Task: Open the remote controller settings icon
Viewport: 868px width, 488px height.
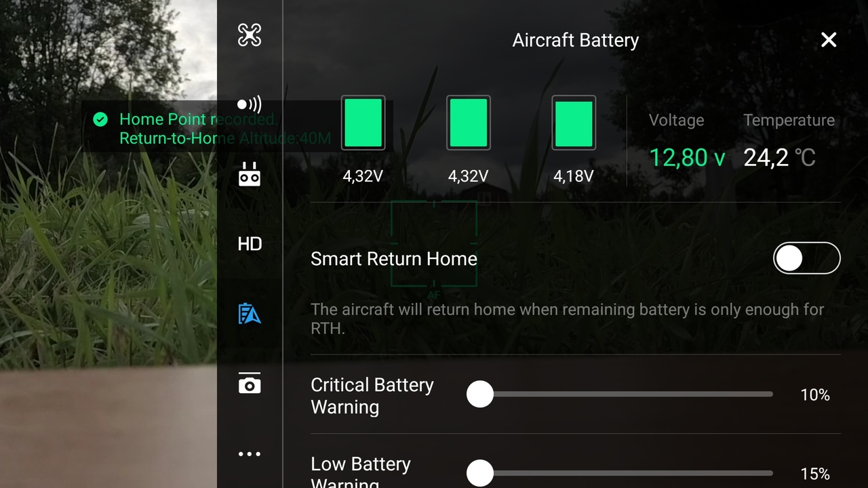Action: pos(250,174)
